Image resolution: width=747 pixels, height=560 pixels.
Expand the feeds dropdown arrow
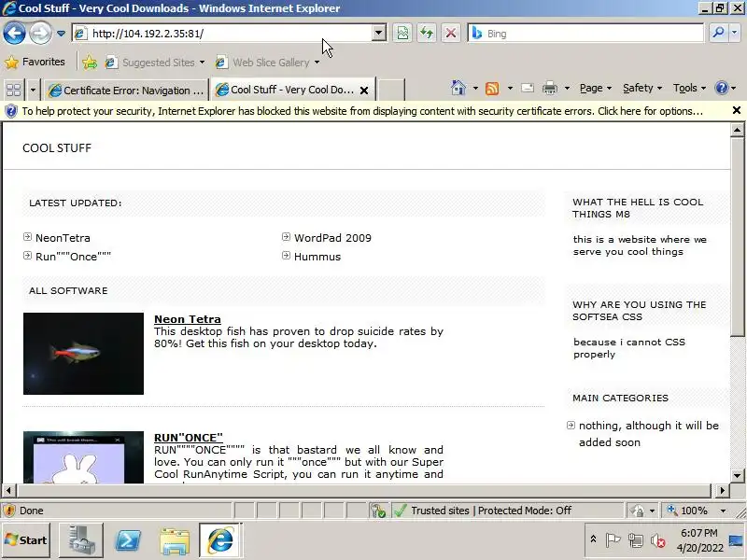pos(510,88)
